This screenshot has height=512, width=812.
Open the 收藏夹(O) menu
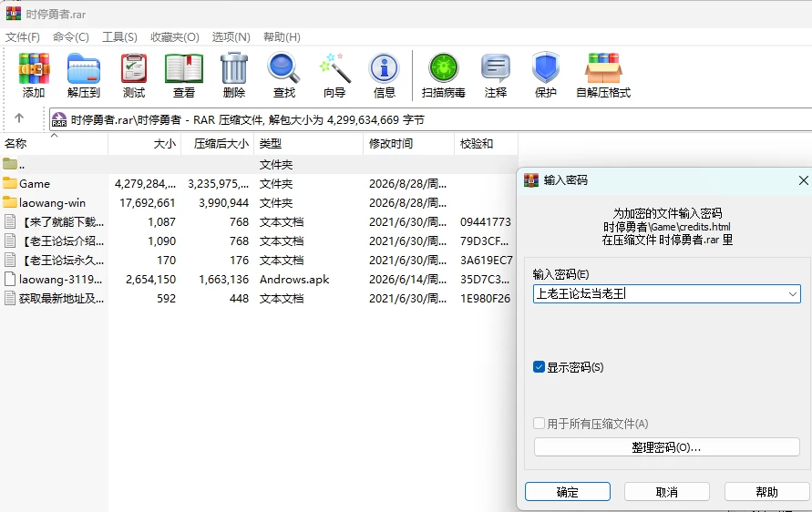174,37
